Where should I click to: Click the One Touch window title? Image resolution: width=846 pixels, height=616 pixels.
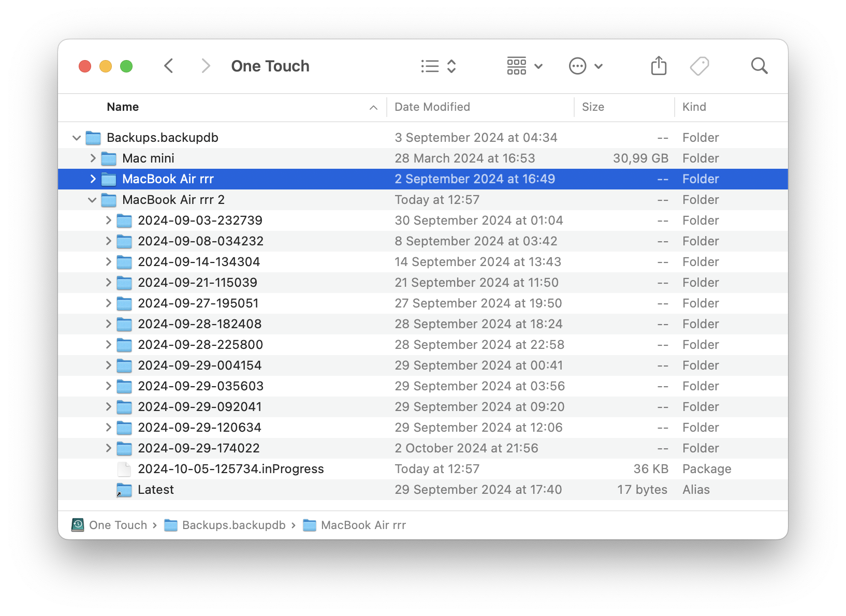click(x=270, y=66)
